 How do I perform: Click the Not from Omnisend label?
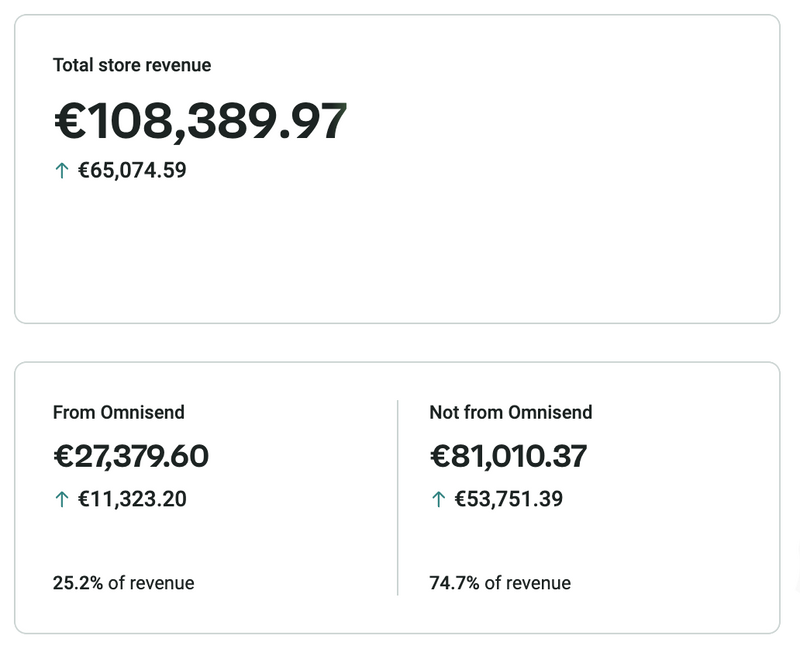tap(510, 412)
